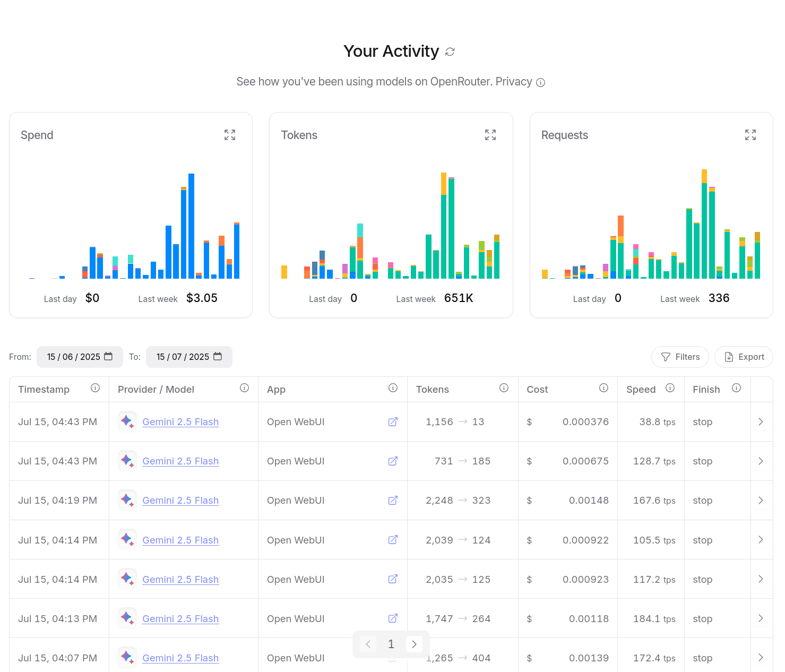Set the To date field 15/07/2025
The image size is (785, 672).
(189, 357)
